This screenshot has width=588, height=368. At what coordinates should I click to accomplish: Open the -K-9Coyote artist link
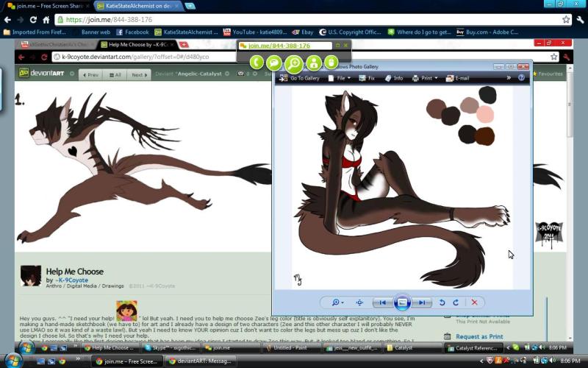click(x=71, y=280)
